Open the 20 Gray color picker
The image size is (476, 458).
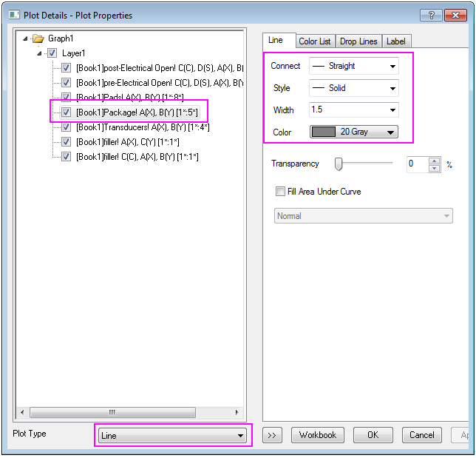point(353,132)
